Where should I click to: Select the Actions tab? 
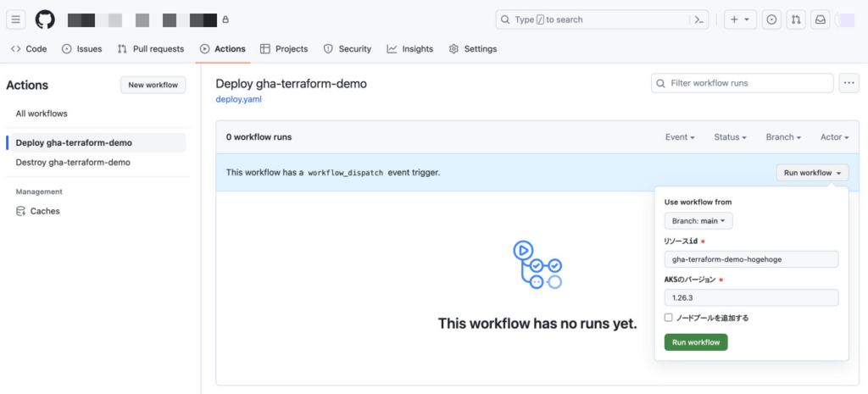click(223, 48)
